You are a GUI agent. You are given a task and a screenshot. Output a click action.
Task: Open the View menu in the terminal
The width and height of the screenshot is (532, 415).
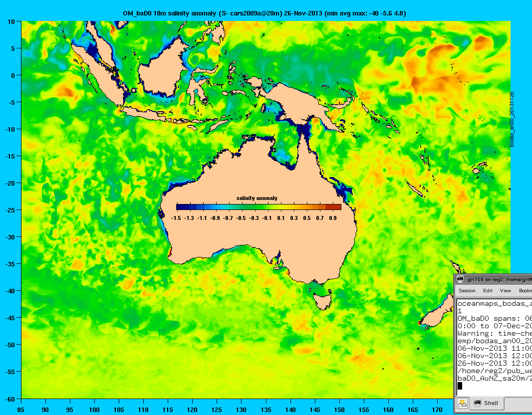click(x=505, y=291)
